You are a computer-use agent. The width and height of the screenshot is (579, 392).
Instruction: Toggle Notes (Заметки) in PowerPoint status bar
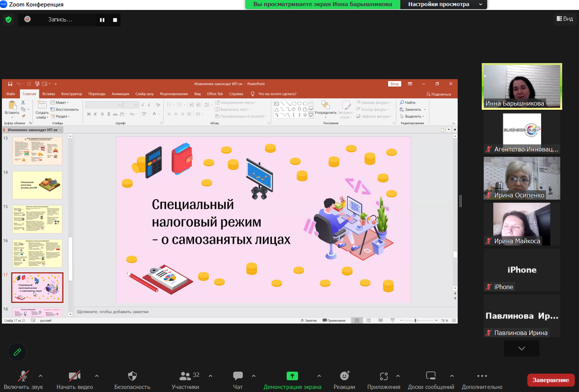(309, 320)
